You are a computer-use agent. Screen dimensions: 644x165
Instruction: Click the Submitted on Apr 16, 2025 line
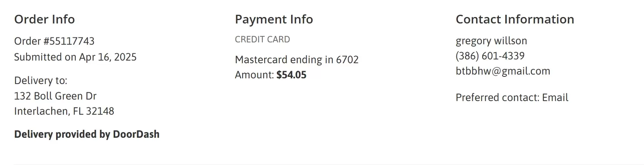(75, 57)
